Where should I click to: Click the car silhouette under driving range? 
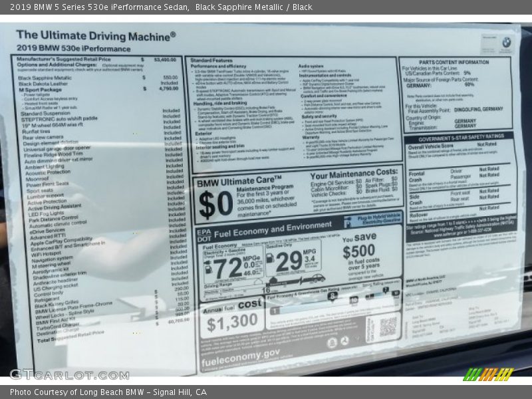tap(317, 279)
